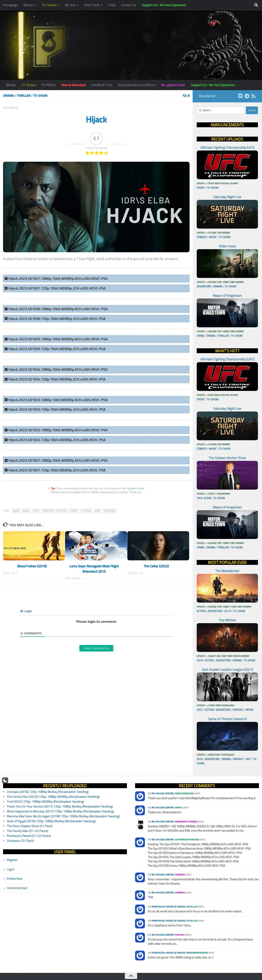Click the Discord-style chat follow icon
The width and height of the screenshot is (262, 980).
tap(240, 96)
